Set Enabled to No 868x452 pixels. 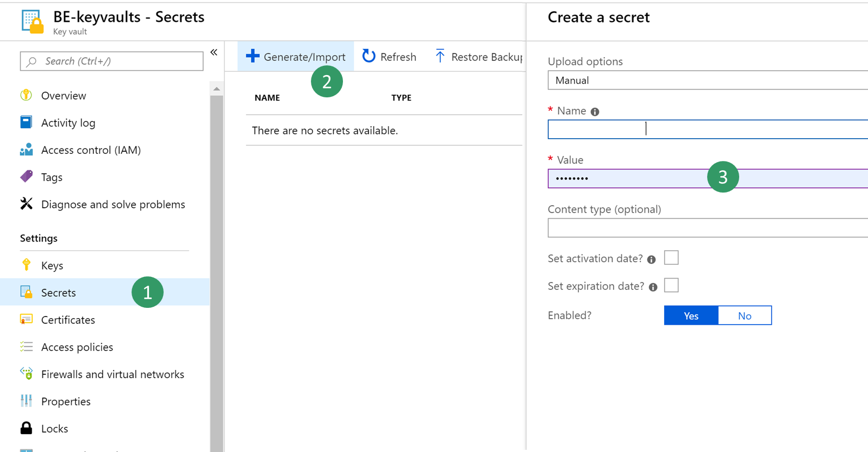745,315
